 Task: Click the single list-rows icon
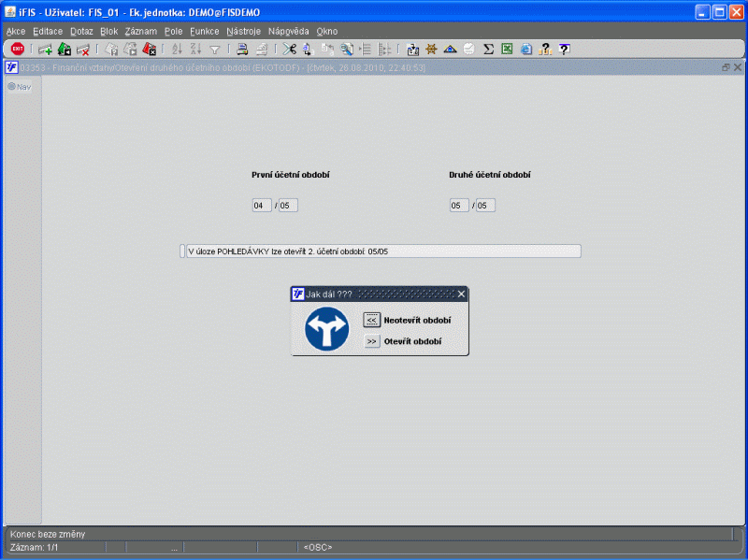[366, 50]
